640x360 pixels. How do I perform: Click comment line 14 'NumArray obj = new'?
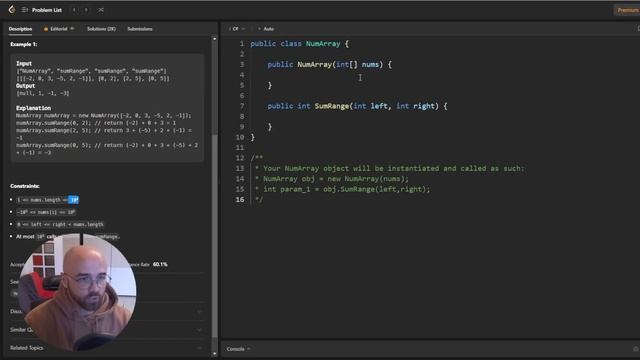(x=331, y=179)
